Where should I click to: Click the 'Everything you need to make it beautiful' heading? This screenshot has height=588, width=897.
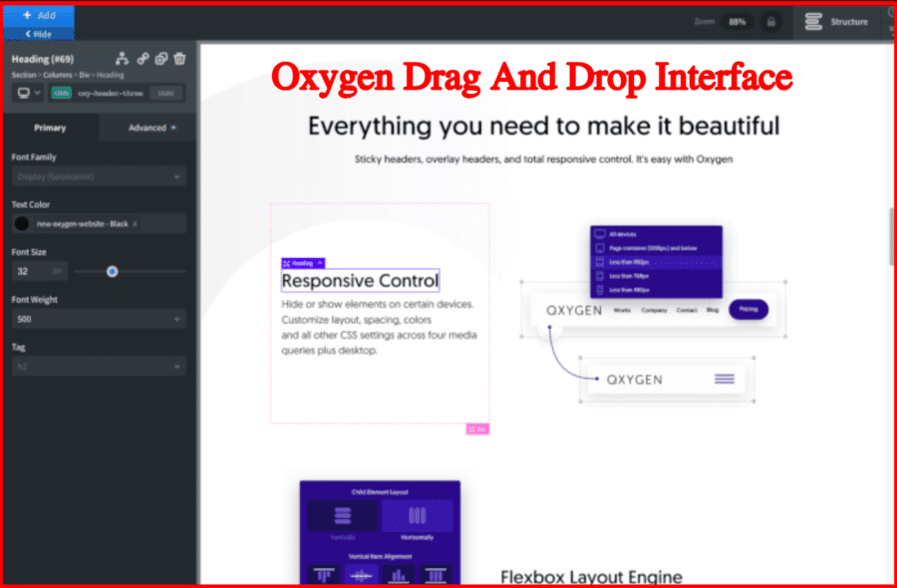click(x=543, y=126)
